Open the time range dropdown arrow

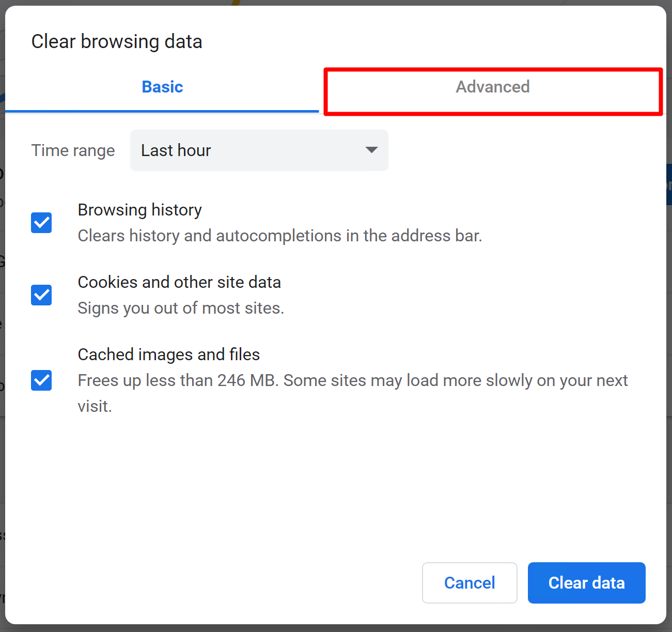click(x=371, y=150)
